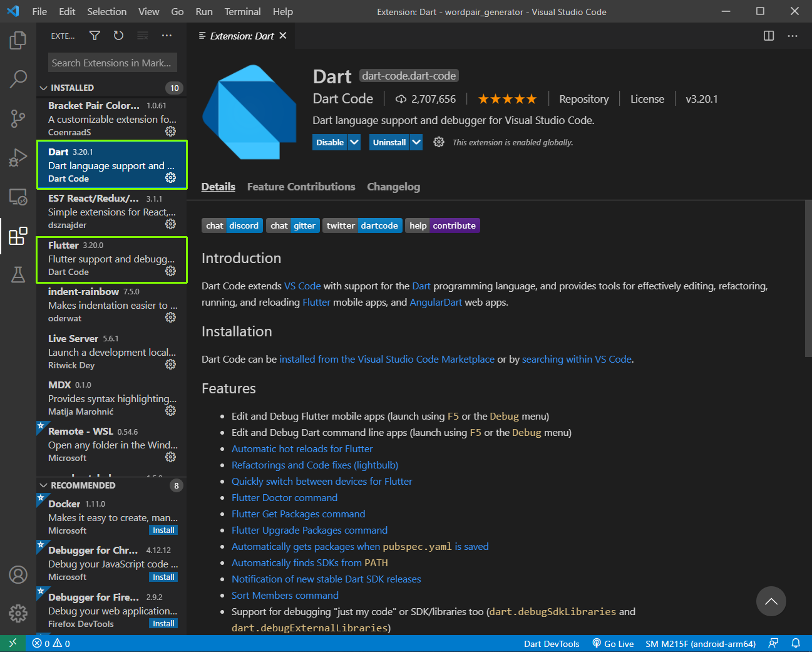Open editor more actions ellipsis
The width and height of the screenshot is (812, 652).
tap(793, 36)
